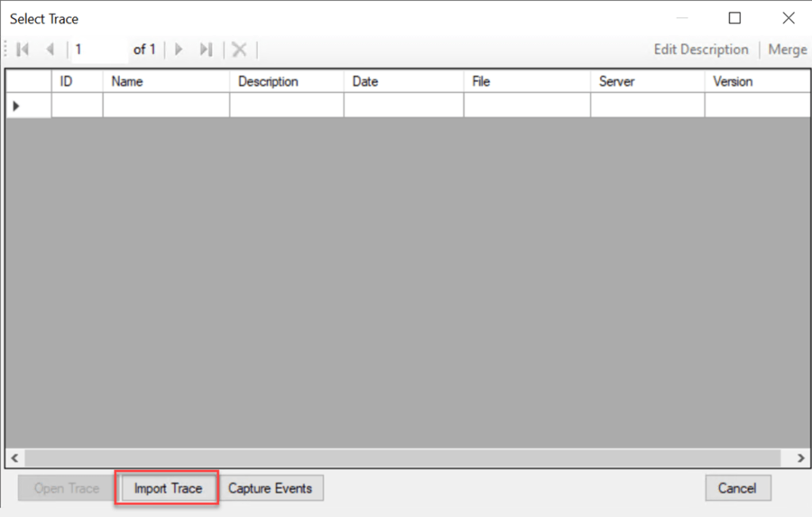Viewport: 812px width, 517px height.
Task: Jump to the last record arrow
Action: [206, 50]
